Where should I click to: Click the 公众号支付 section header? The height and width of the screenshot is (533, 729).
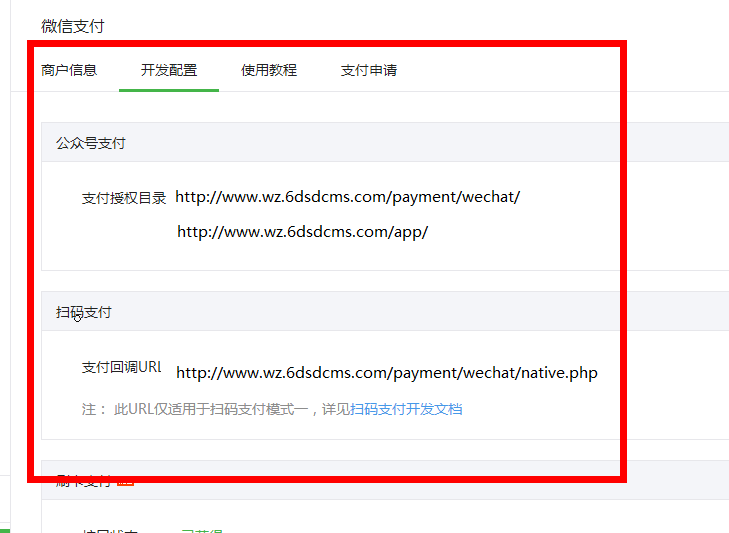[91, 143]
